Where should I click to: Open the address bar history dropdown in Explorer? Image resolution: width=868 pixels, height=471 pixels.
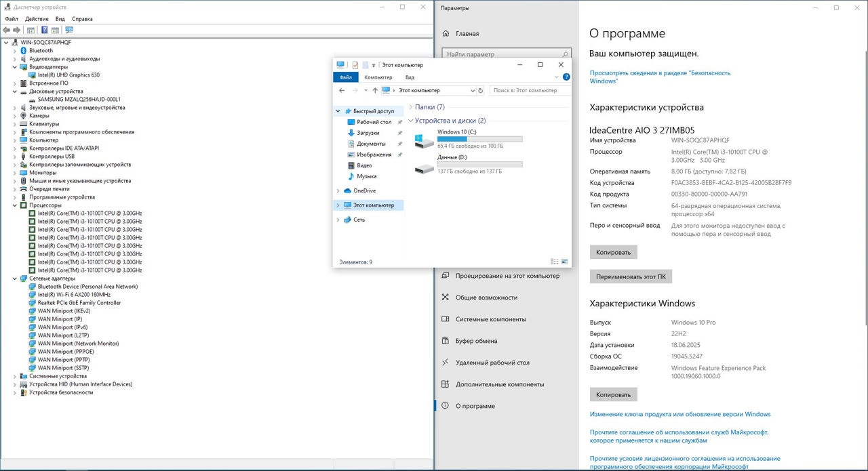(x=472, y=90)
